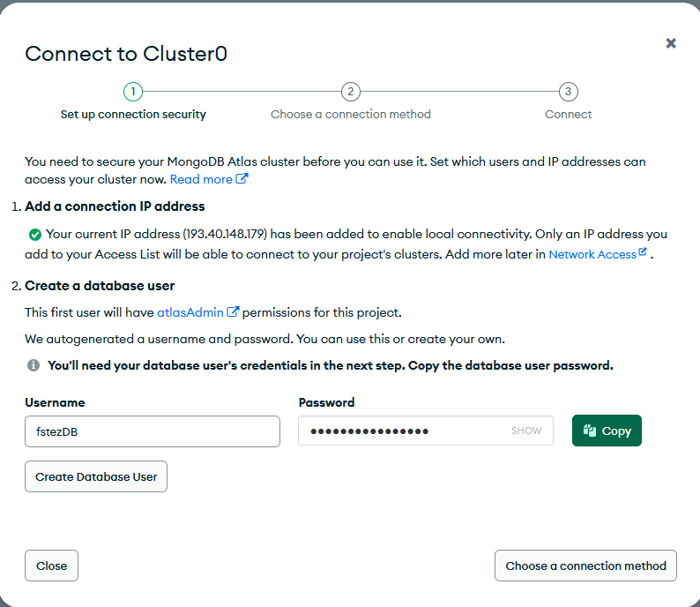Toggle SHOW to reveal the password
700x607 pixels.
526,431
